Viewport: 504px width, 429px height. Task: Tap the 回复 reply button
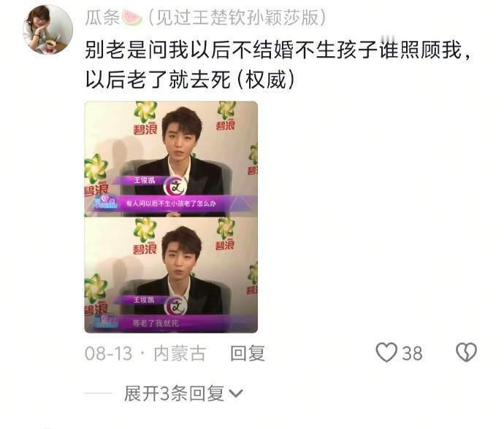[248, 353]
